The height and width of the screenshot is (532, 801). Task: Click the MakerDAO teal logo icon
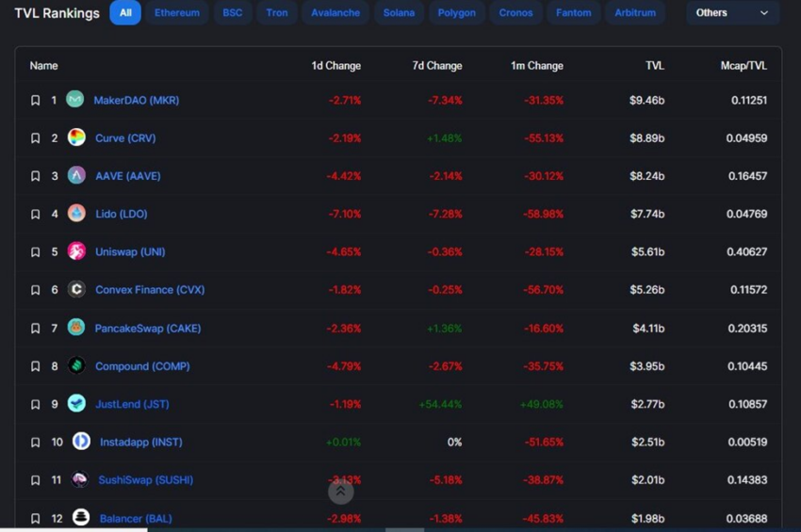coord(75,99)
